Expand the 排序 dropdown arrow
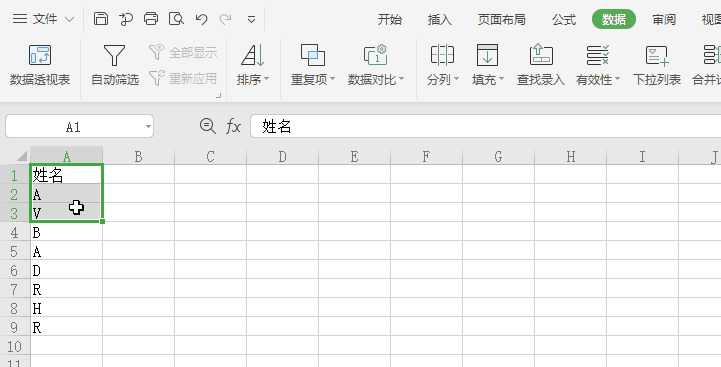The width and height of the screenshot is (721, 367). (266, 79)
